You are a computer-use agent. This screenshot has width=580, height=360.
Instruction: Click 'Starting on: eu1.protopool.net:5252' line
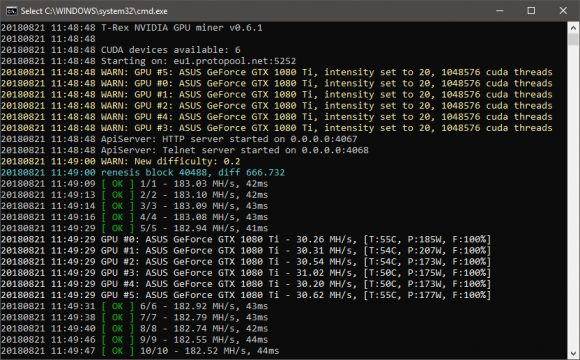(148, 61)
